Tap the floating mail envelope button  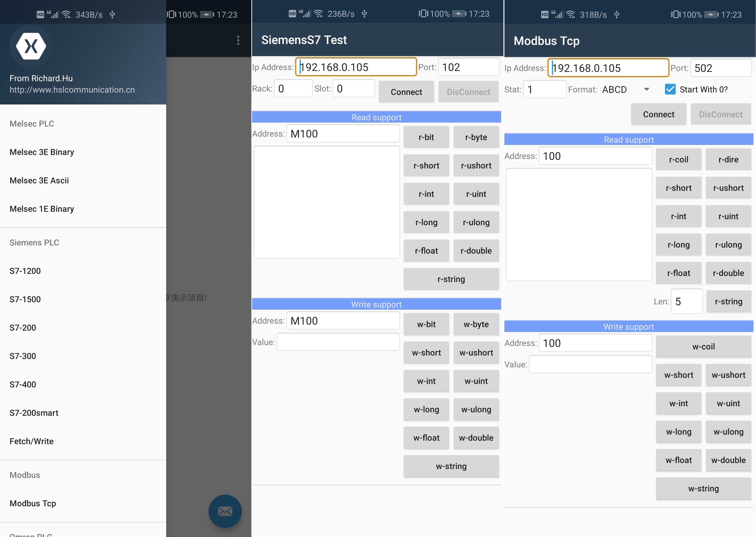225,511
